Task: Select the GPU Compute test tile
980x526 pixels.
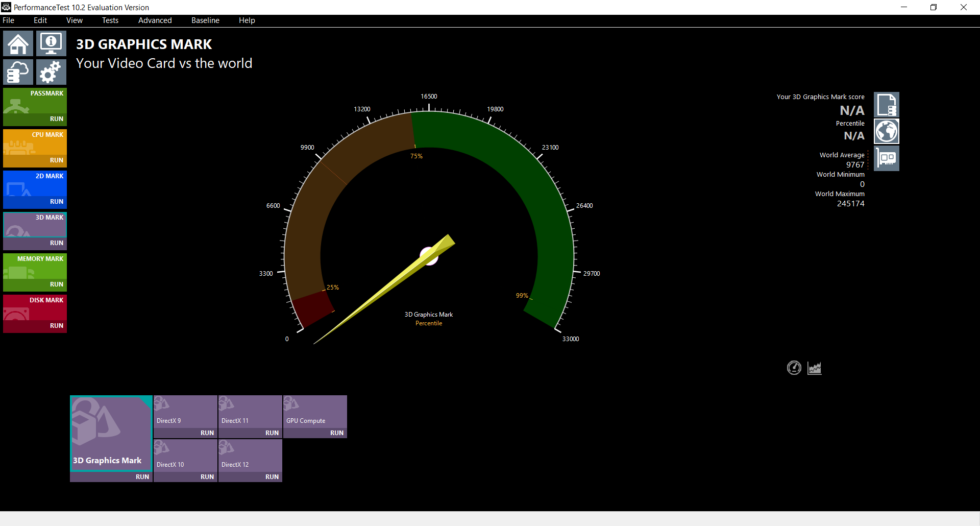Action: [x=315, y=411]
